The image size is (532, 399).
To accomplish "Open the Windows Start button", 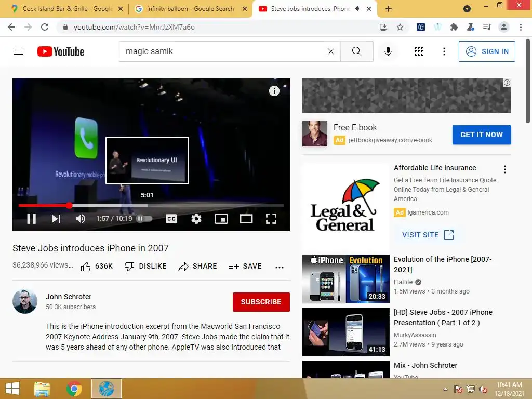I will pyautogui.click(x=12, y=389).
